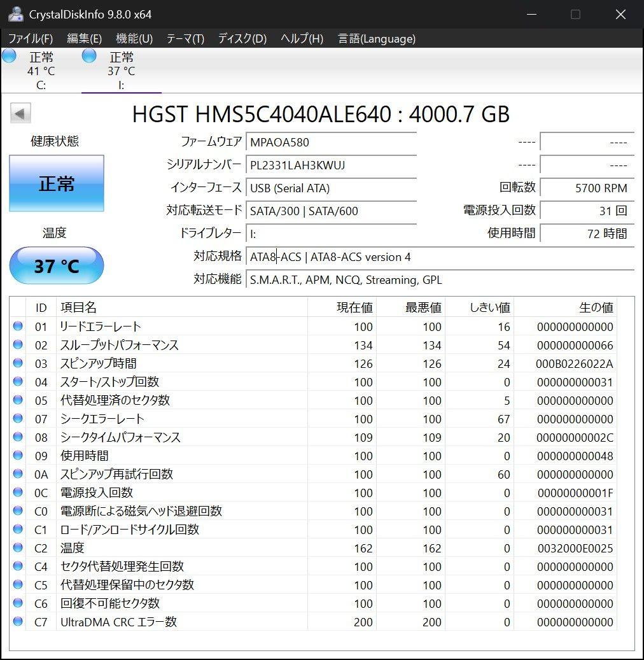Click the power-on count field 31 回
The height and width of the screenshot is (660, 644).
(x=587, y=211)
